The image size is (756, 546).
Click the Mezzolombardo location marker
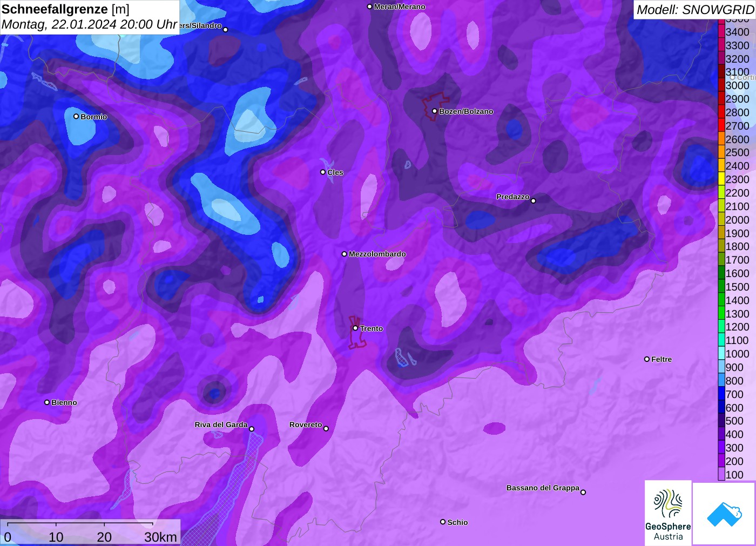coord(344,253)
